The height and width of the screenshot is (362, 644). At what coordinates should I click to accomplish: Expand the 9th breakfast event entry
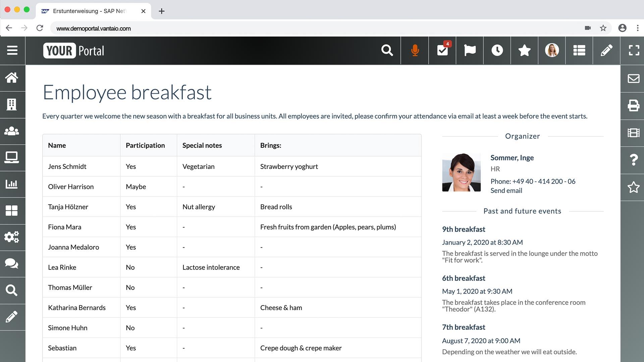tap(463, 229)
